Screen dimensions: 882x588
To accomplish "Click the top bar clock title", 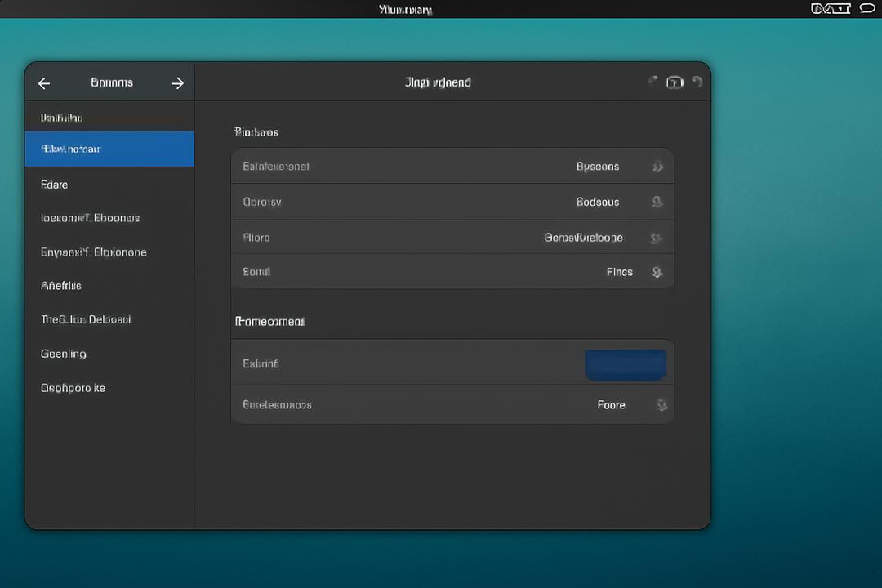I will [406, 10].
